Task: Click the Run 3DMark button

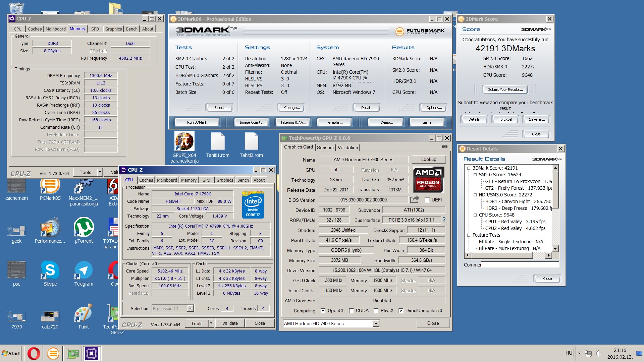Action: (x=197, y=122)
